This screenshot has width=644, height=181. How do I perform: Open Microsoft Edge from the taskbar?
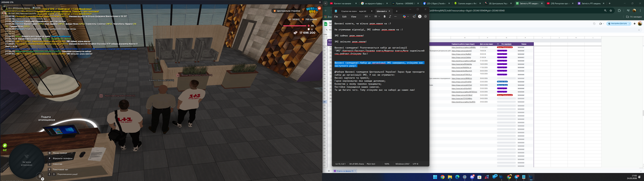(x=457, y=177)
